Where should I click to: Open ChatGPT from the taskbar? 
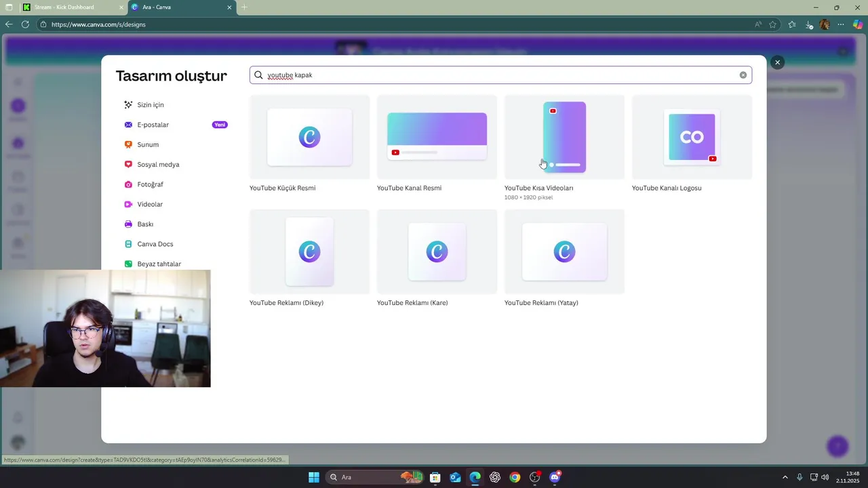click(x=495, y=477)
